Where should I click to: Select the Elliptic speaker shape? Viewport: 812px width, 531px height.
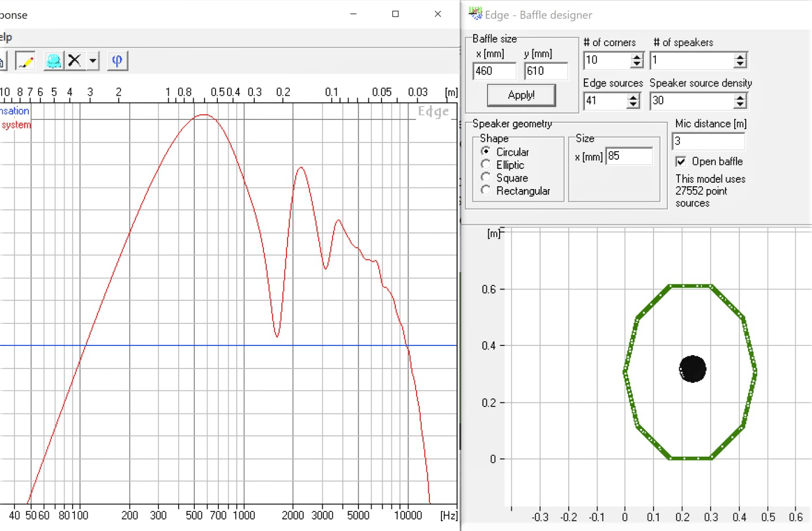(486, 164)
